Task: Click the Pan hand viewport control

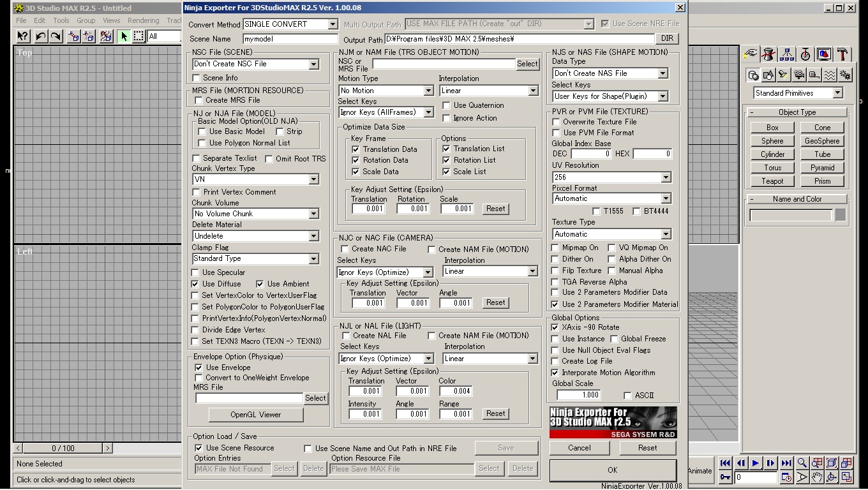Action: [x=817, y=477]
